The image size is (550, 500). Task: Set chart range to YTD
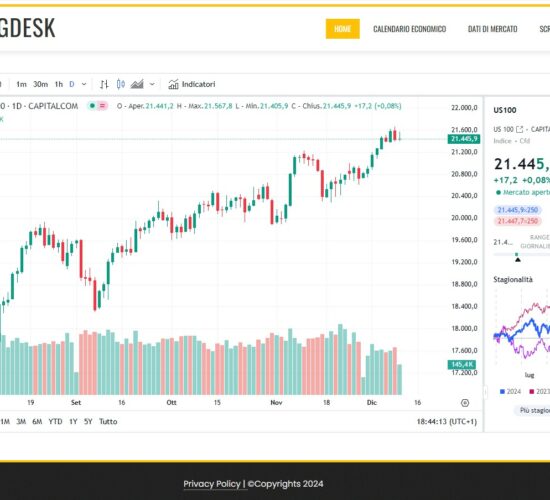point(55,421)
